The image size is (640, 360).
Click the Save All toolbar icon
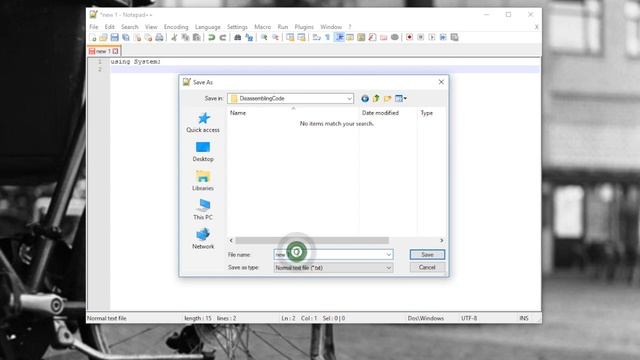[x=126, y=38]
